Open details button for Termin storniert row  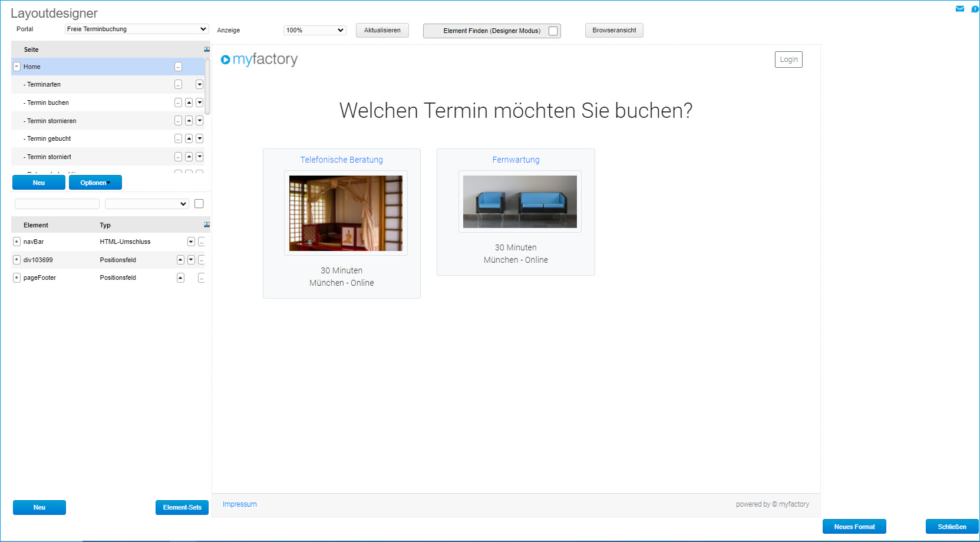point(178,157)
